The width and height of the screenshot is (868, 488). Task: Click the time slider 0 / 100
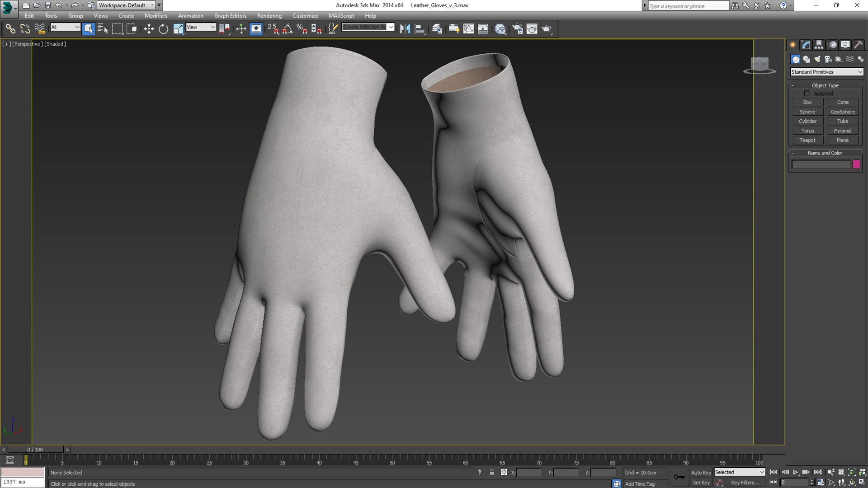click(x=35, y=450)
